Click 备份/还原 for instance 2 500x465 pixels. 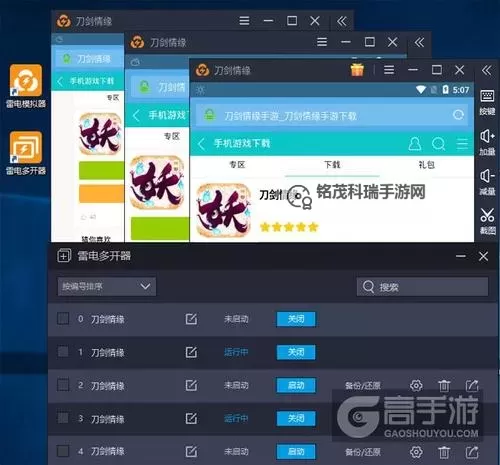pyautogui.click(x=363, y=386)
